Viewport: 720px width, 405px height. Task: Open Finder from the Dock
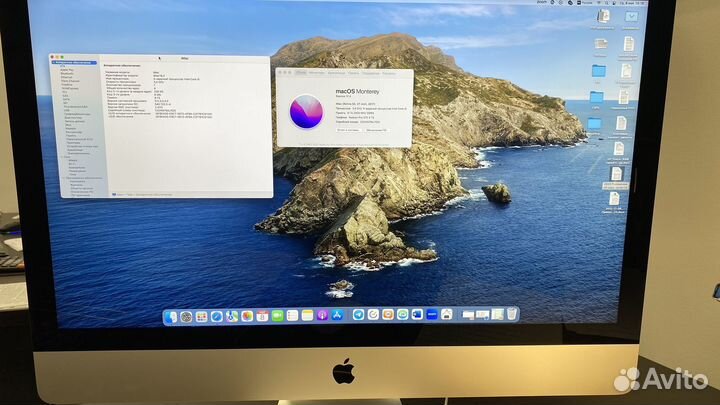pos(170,316)
